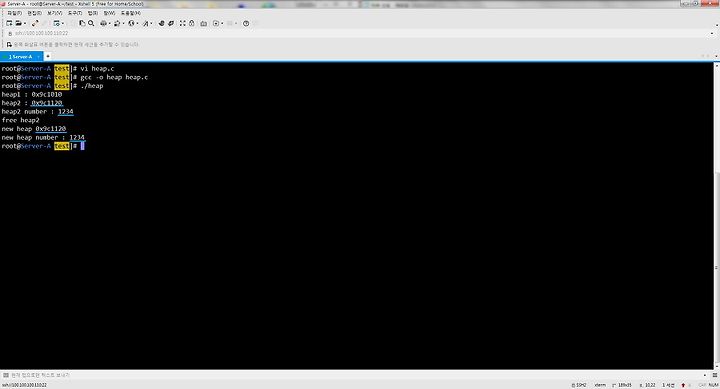Click the Find magnifier icon
720x389 pixels.
coord(91,23)
